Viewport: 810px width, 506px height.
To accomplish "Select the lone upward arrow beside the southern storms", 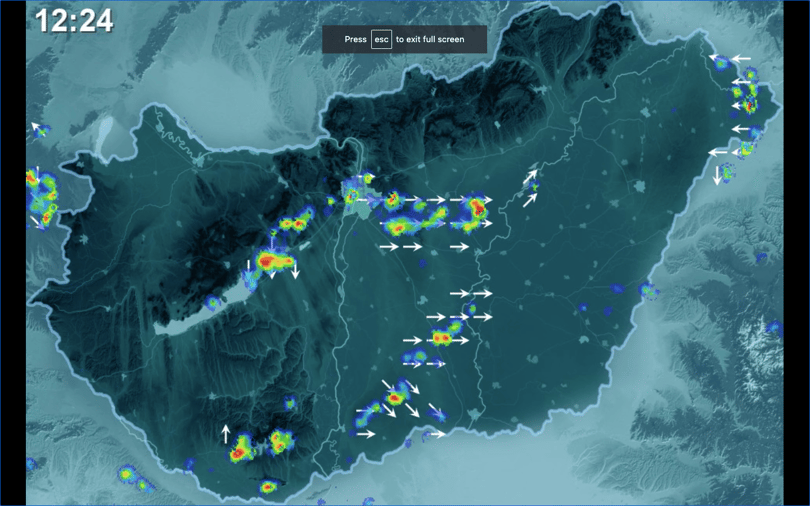I will [x=225, y=434].
